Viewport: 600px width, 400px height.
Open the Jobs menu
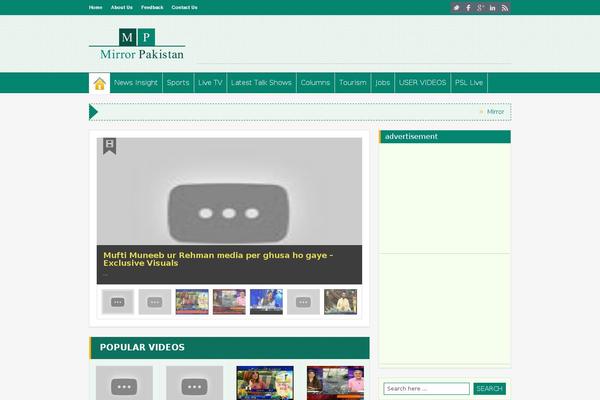(x=383, y=83)
